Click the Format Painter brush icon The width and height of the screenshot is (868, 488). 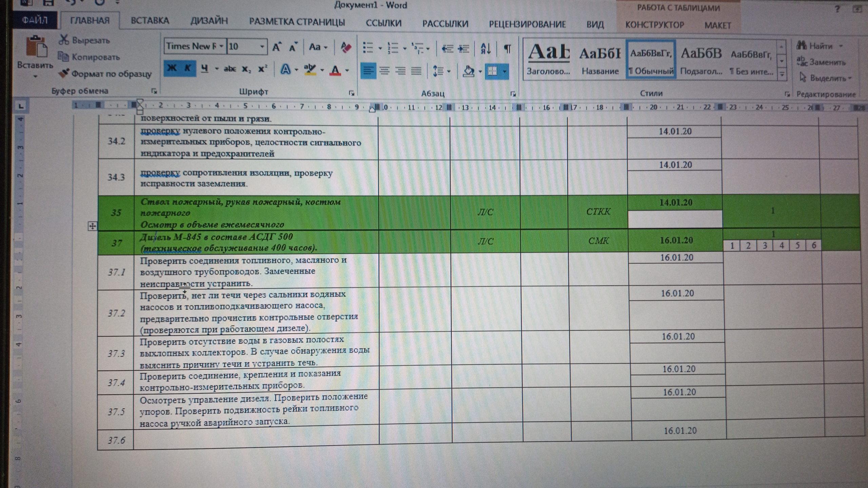pos(63,73)
